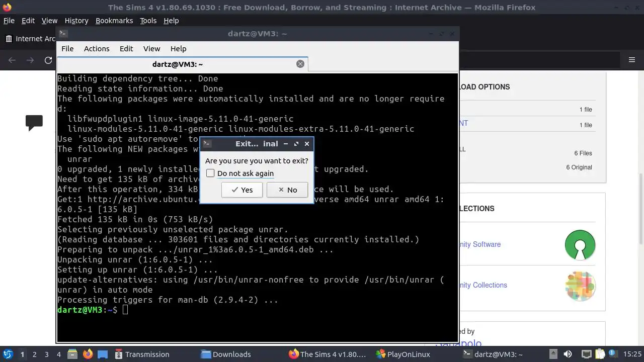644x362 pixels.
Task: Open the network tray icon
Action: pos(586,354)
